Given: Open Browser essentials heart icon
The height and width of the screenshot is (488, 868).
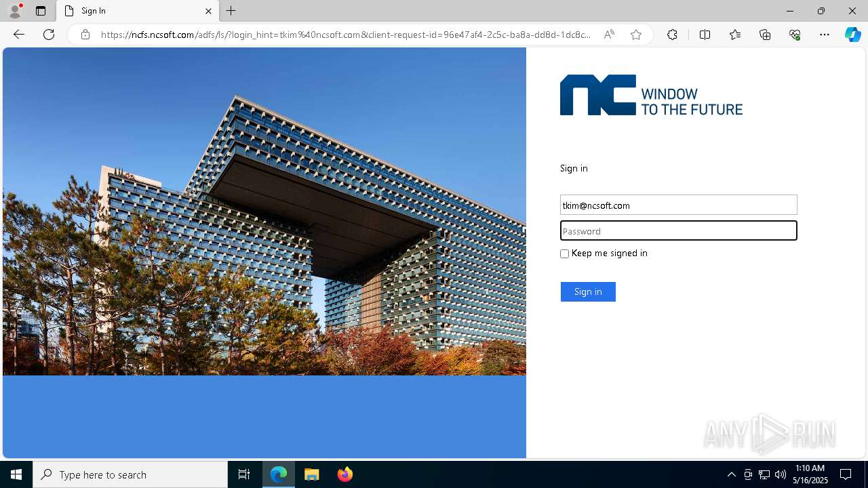Looking at the screenshot, I should click(x=795, y=35).
